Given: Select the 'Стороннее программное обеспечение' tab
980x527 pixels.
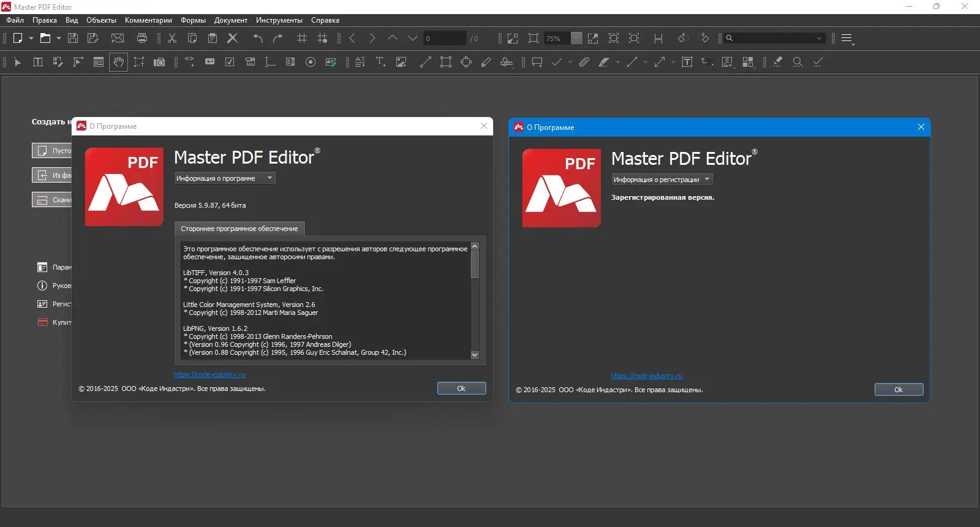Looking at the screenshot, I should pos(239,229).
